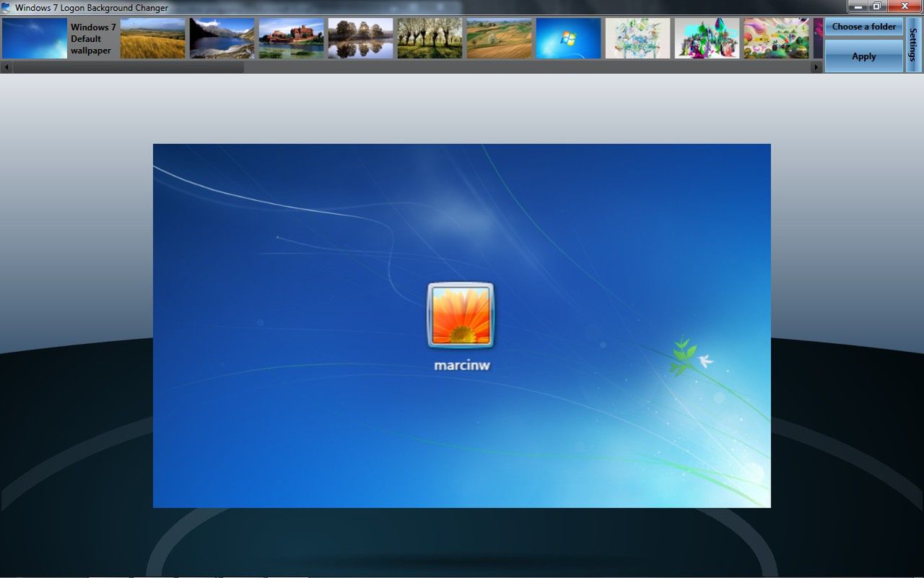The width and height of the screenshot is (924, 578).
Task: Open the vertical Settings tab
Action: (913, 45)
